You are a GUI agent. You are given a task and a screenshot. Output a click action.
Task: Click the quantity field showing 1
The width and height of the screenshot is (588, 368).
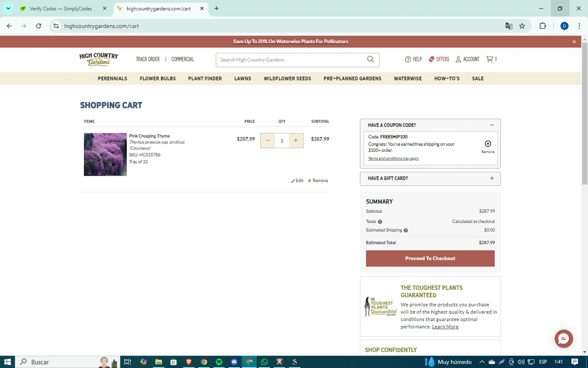tap(282, 140)
